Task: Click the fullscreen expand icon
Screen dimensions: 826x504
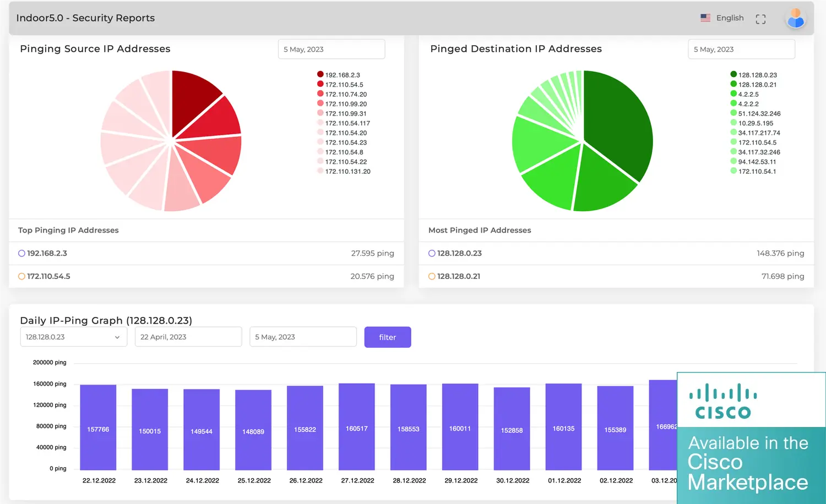Action: [760, 19]
